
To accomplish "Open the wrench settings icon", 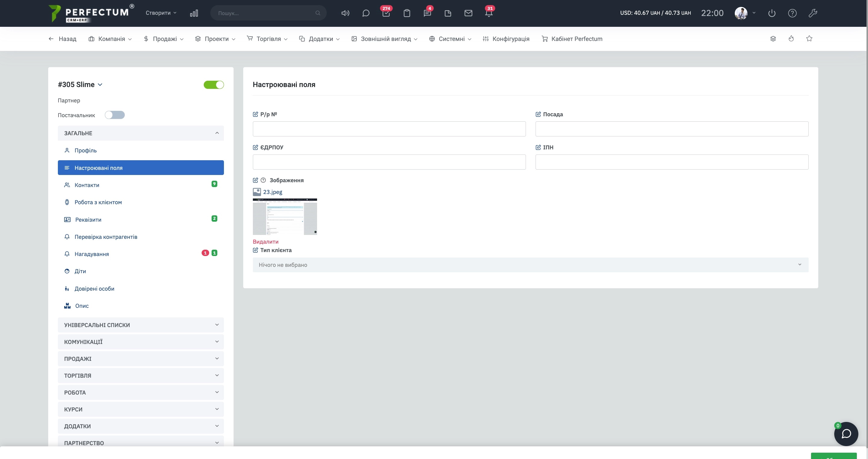I will pyautogui.click(x=813, y=13).
